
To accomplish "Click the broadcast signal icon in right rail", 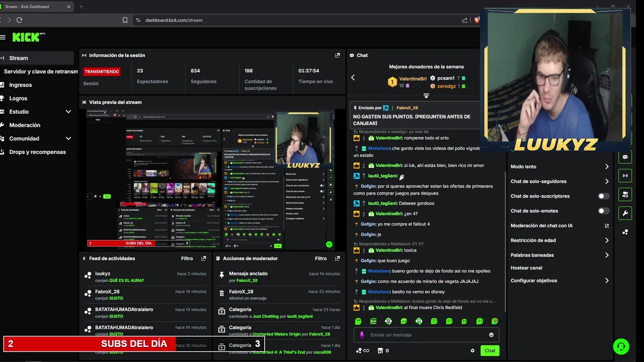I will [625, 175].
